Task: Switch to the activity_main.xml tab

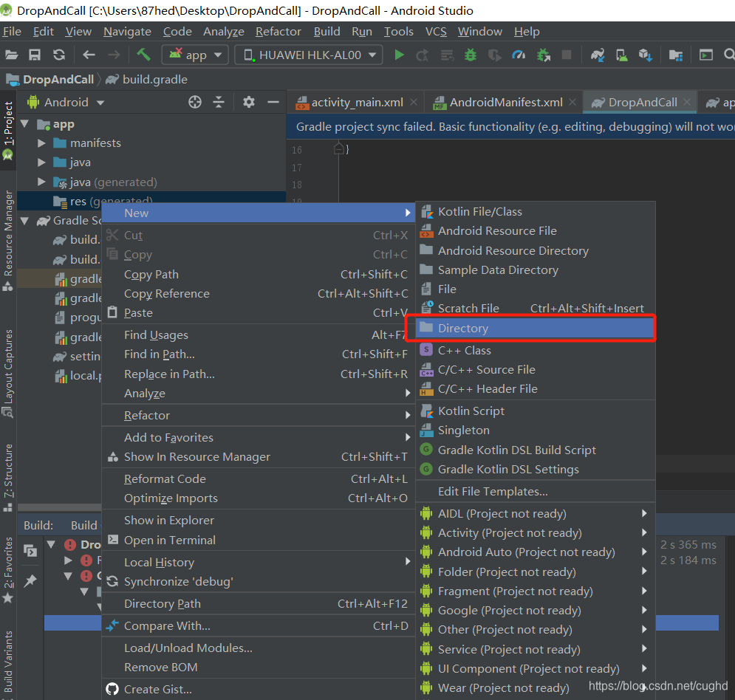Action: click(358, 102)
